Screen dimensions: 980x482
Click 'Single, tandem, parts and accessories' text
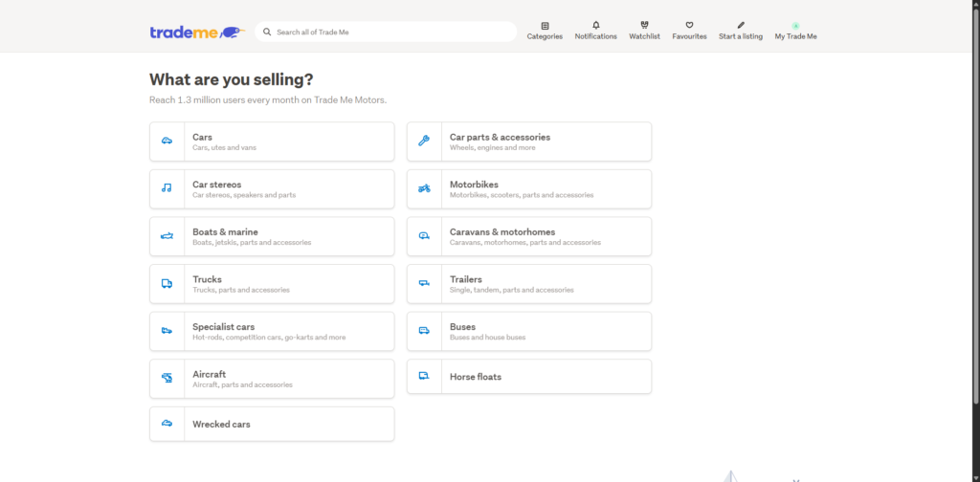coord(512,291)
